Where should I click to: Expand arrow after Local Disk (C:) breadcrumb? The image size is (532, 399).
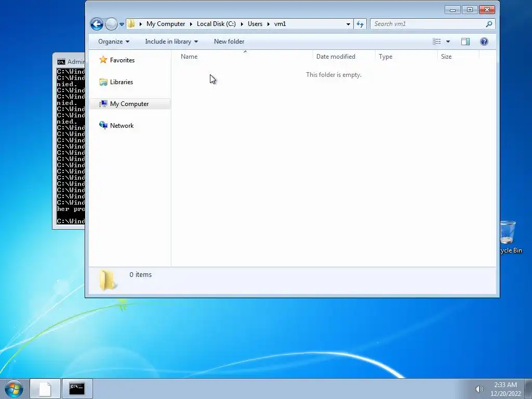[x=242, y=24]
